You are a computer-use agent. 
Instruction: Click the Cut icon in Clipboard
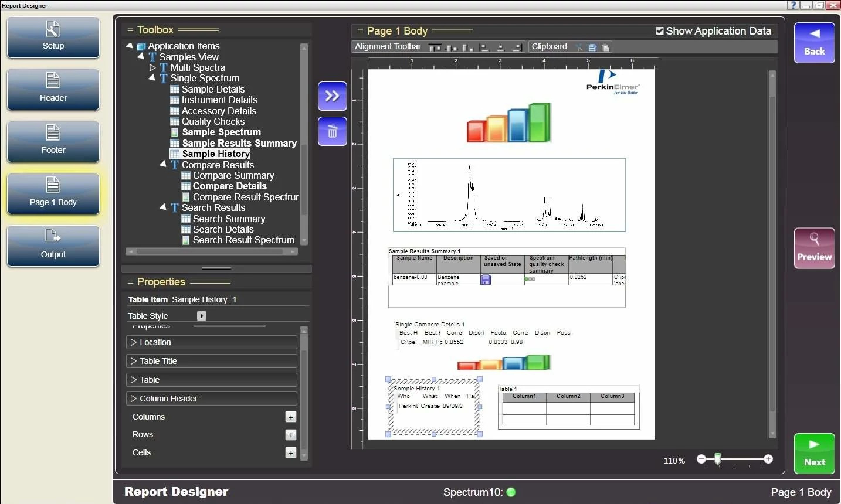(x=579, y=47)
